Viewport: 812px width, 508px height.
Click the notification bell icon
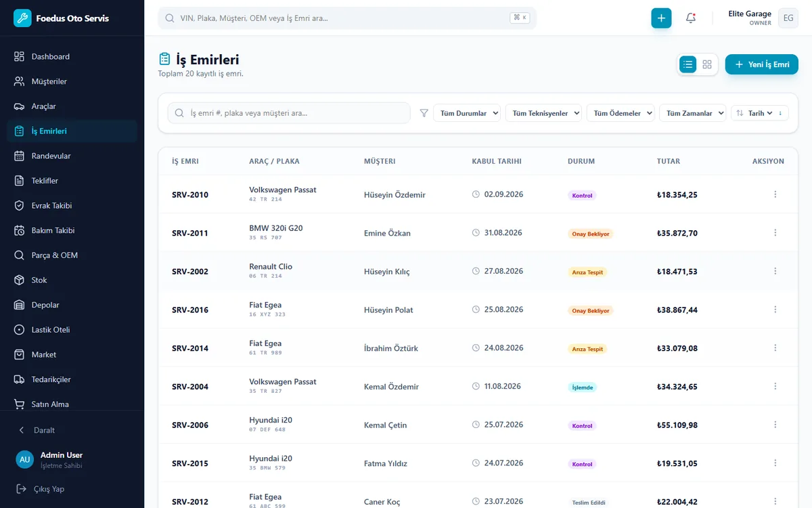[691, 18]
